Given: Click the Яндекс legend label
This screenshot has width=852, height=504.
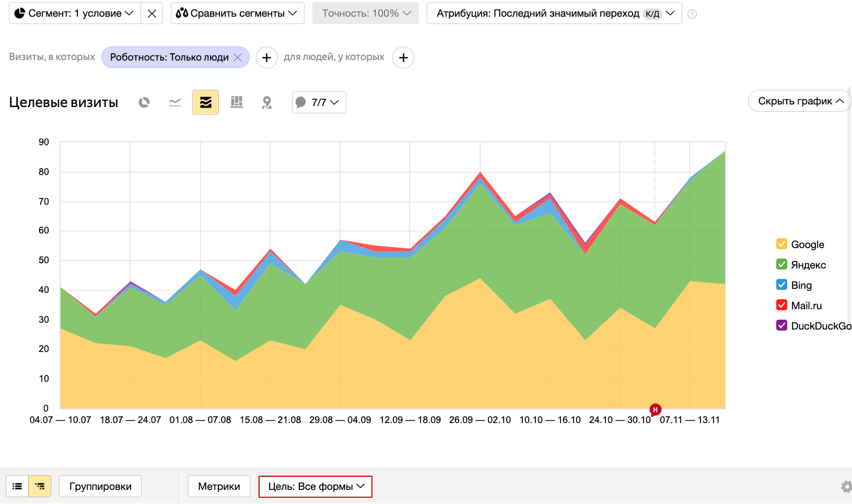Looking at the screenshot, I should [x=808, y=265].
